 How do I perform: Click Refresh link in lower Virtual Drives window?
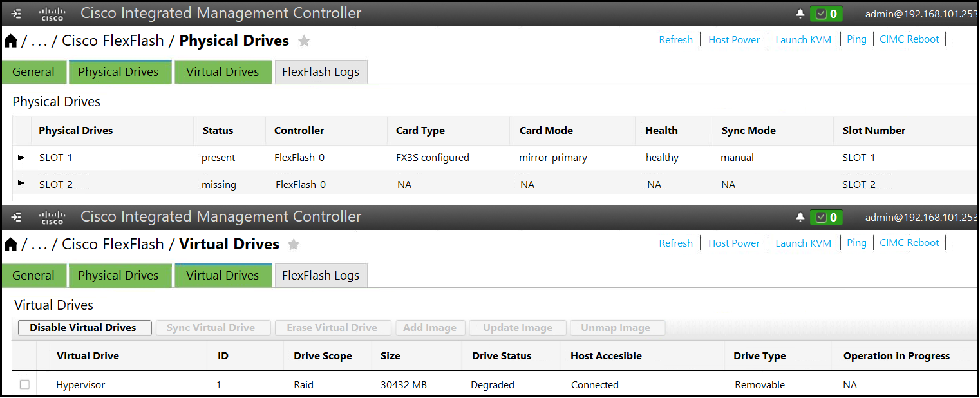[x=676, y=243]
